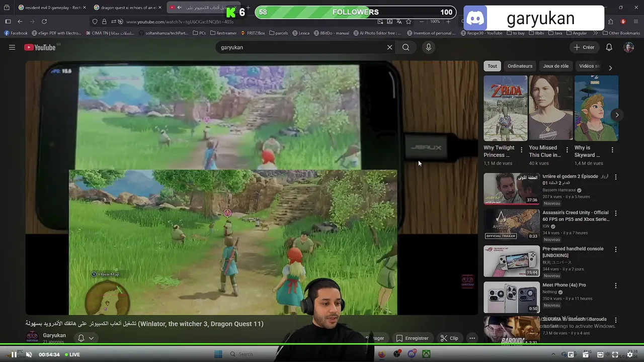The image size is (644, 362).
Task: Zoom out with the minus button
Action: tap(422, 22)
